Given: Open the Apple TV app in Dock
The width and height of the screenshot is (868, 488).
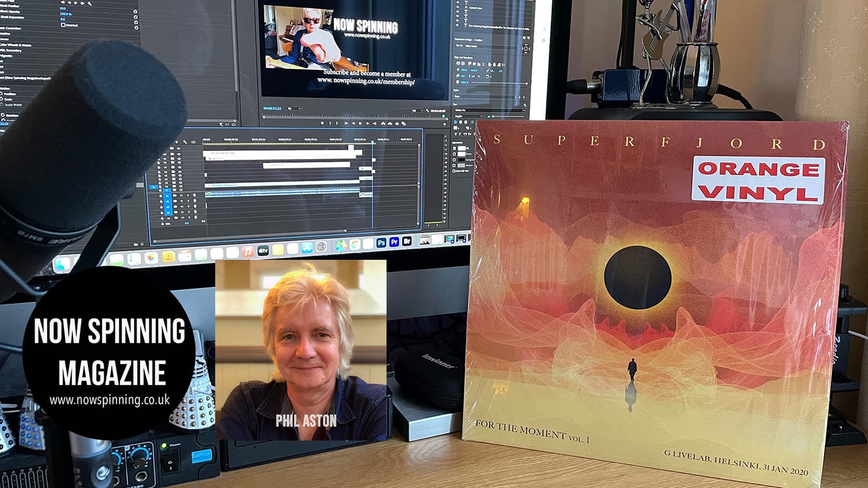Looking at the screenshot, I should 263,250.
